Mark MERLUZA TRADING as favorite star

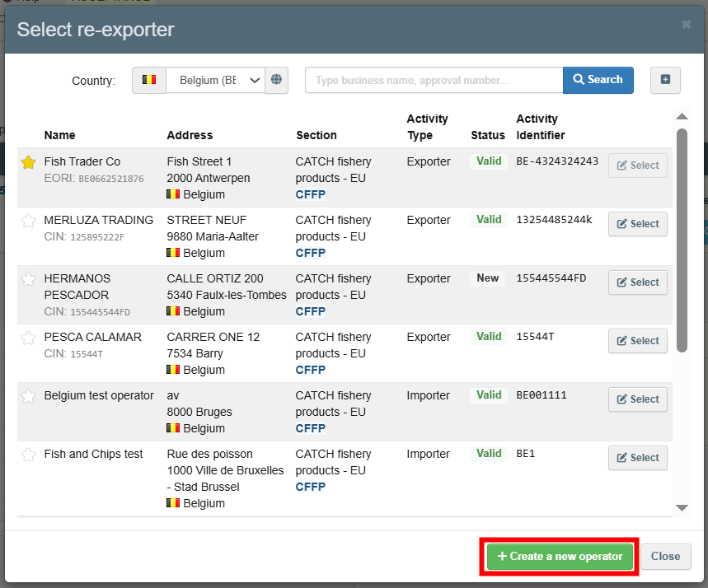click(29, 221)
